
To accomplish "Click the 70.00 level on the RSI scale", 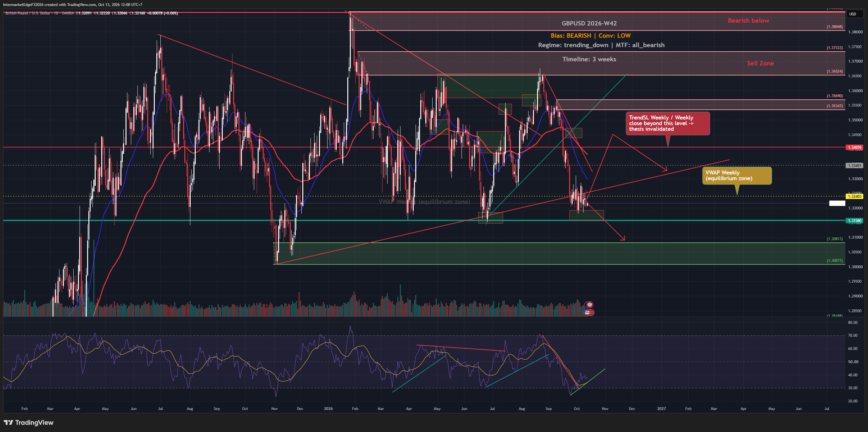I will pyautogui.click(x=853, y=335).
